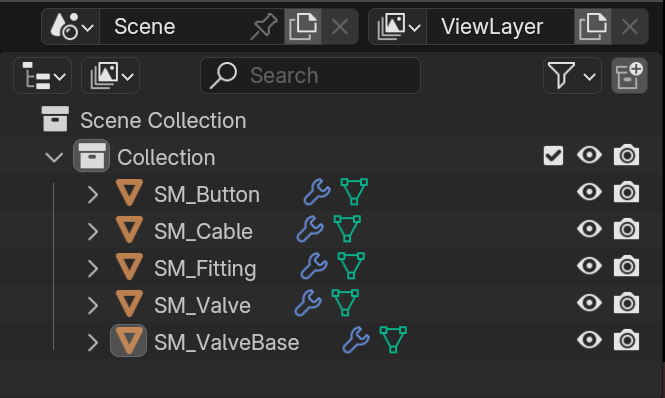Toggle viewport visibility of SM_ValveBase
The image size is (665, 398).
(x=590, y=340)
